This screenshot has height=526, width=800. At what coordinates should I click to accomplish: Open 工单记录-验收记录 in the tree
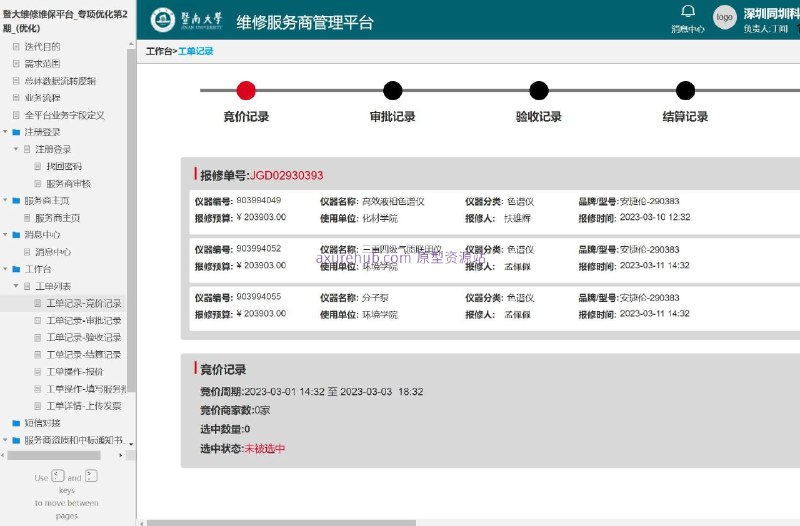84,338
